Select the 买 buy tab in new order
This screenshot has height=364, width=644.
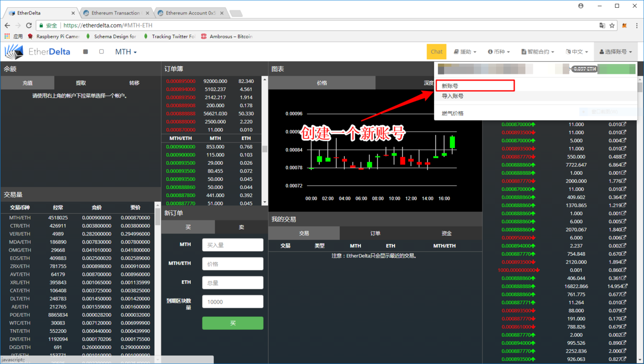tap(188, 227)
